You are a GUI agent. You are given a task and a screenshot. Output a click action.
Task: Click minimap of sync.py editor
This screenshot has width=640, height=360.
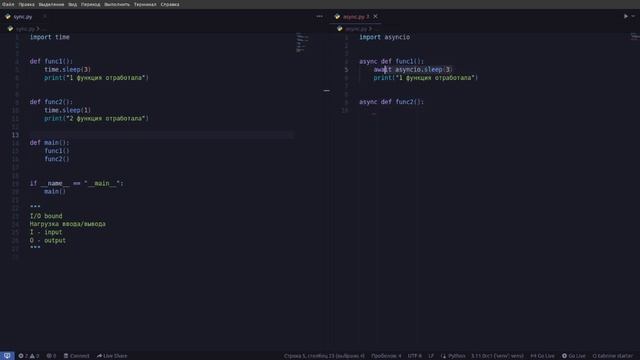(302, 43)
